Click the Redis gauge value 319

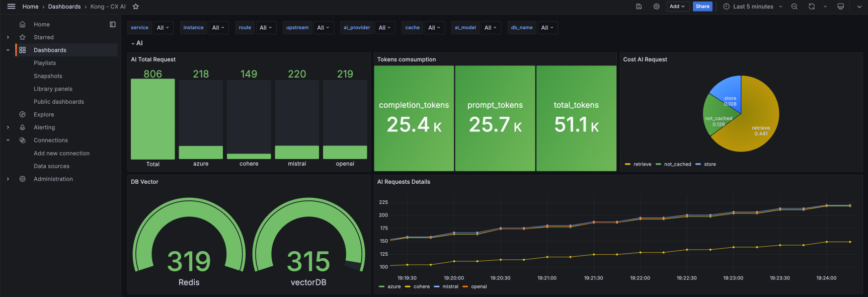(x=189, y=262)
